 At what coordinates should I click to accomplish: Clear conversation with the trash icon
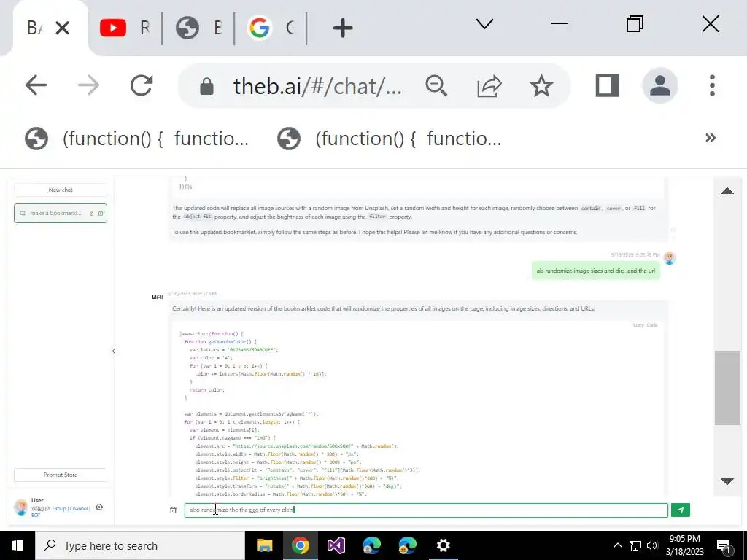(x=173, y=510)
